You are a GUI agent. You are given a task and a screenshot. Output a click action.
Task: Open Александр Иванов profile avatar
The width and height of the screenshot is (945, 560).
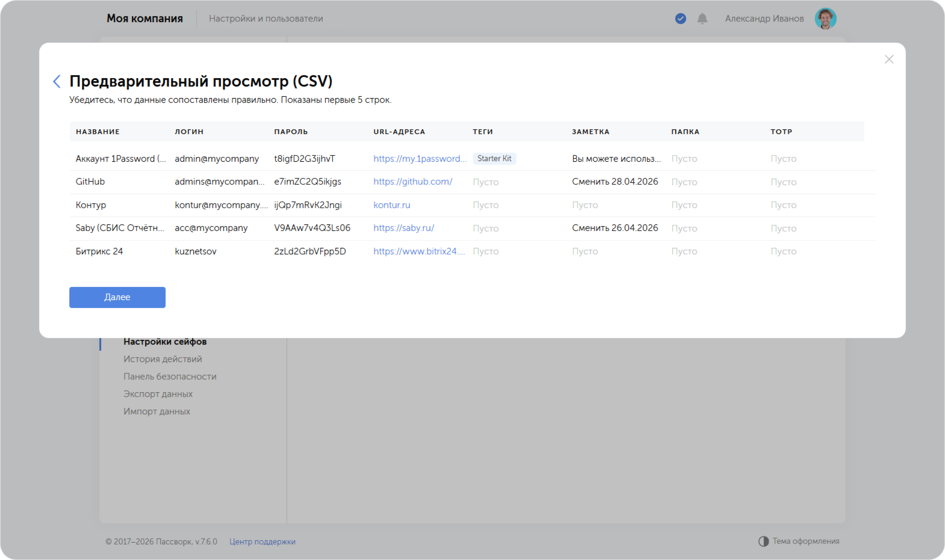tap(825, 18)
